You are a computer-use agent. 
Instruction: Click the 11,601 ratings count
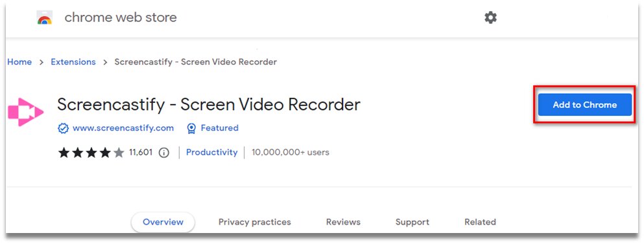click(141, 153)
